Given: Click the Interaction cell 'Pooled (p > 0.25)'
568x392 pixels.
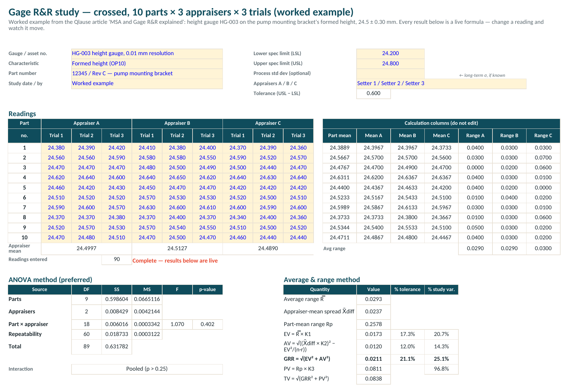Looking at the screenshot, I should (x=147, y=369).
